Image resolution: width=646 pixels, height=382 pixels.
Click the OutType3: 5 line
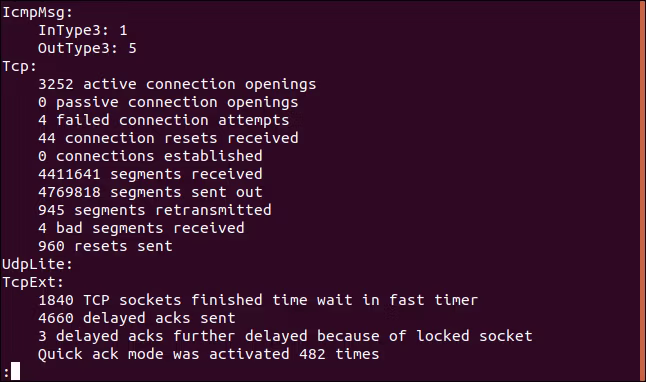click(87, 48)
